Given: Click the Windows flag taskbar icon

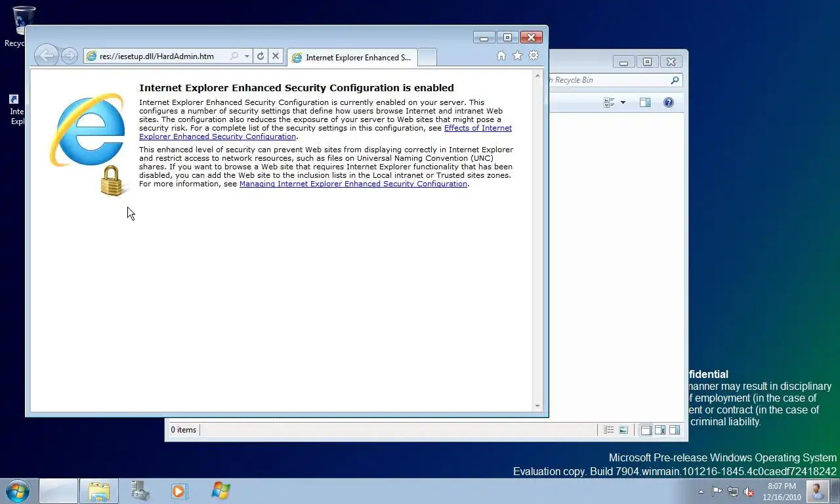Looking at the screenshot, I should click(x=220, y=491).
